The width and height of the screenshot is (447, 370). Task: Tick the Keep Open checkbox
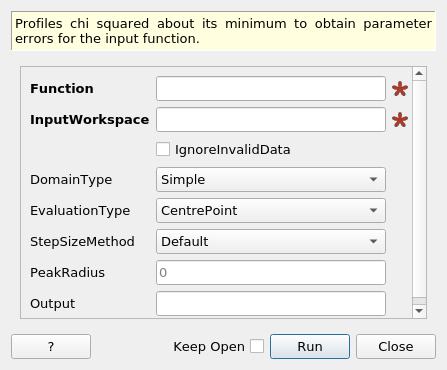257,346
